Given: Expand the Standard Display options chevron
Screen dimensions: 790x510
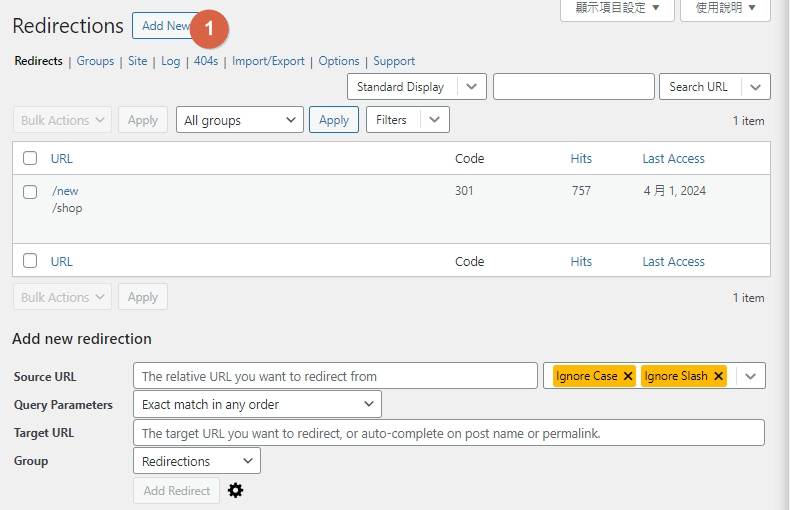Looking at the screenshot, I should coord(473,87).
